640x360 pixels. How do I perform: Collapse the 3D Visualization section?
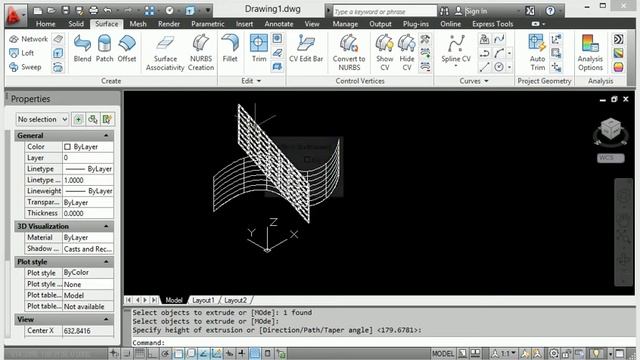[x=106, y=226]
